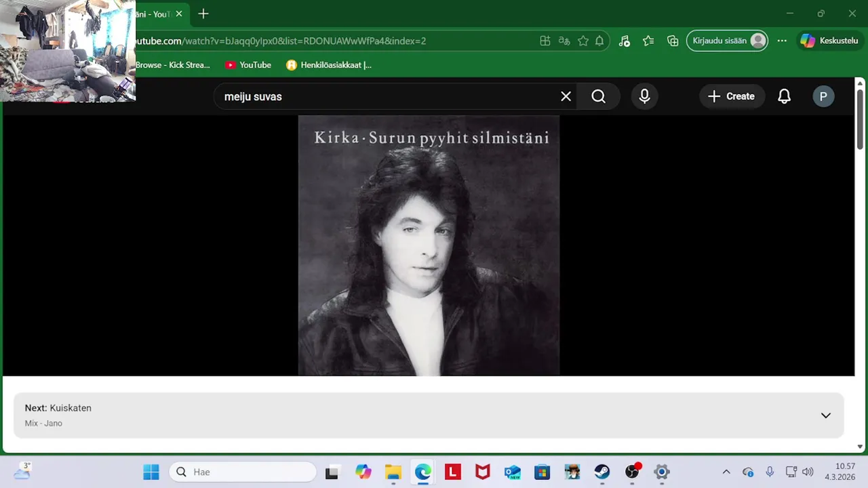Add this page to favorites star

point(583,41)
